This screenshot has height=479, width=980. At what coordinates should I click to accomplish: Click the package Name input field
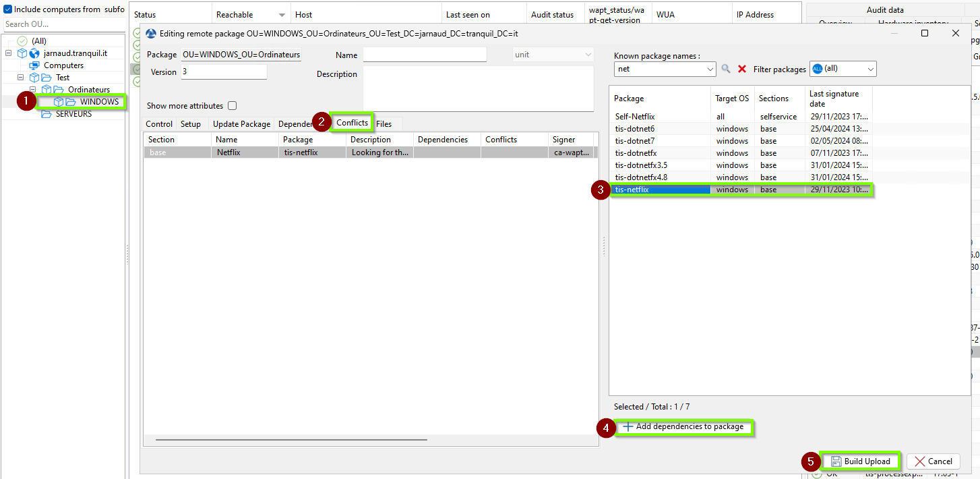425,55
